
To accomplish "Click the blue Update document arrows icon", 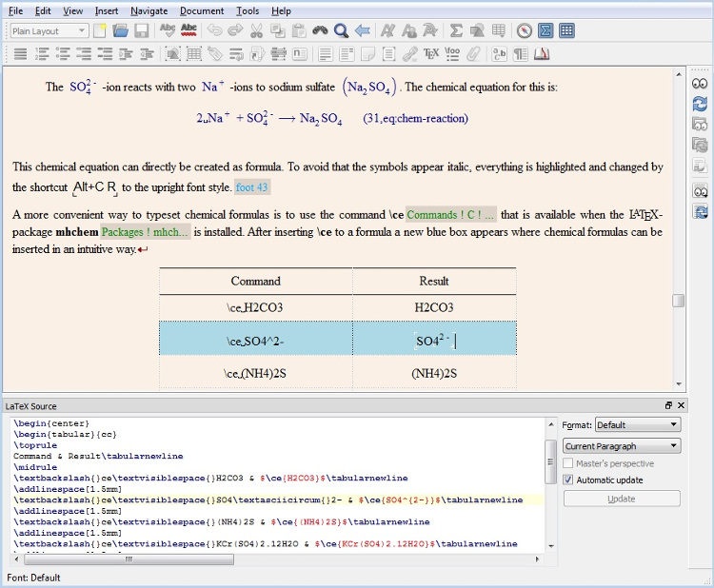I will (700, 104).
